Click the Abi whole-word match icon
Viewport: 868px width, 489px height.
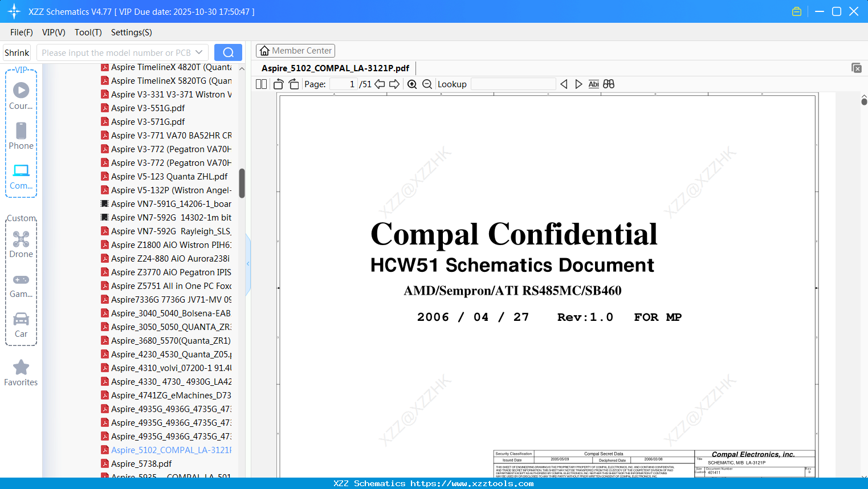[x=593, y=84]
